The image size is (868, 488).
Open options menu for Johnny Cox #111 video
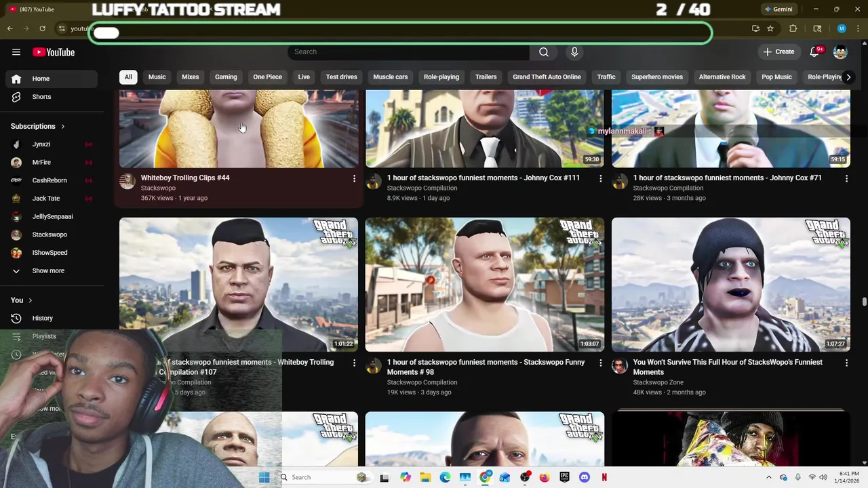(600, 178)
